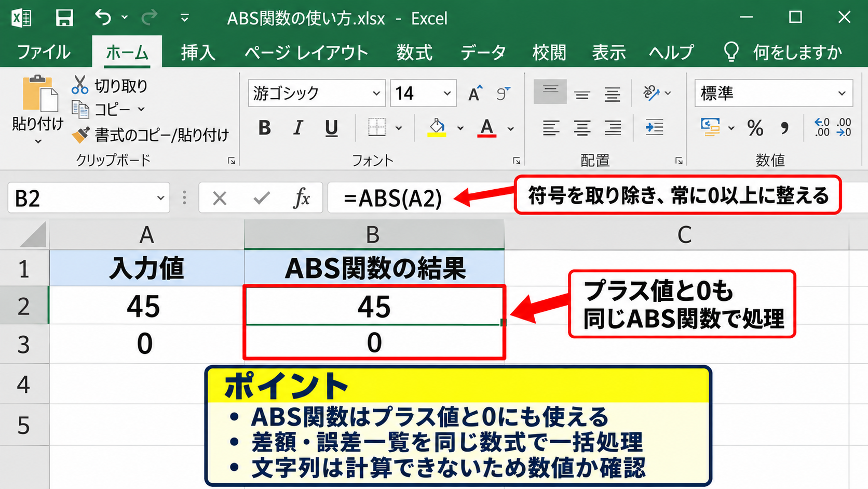Expand the 標準 number format dropdown
Image resolution: width=868 pixels, height=489 pixels.
[x=842, y=94]
